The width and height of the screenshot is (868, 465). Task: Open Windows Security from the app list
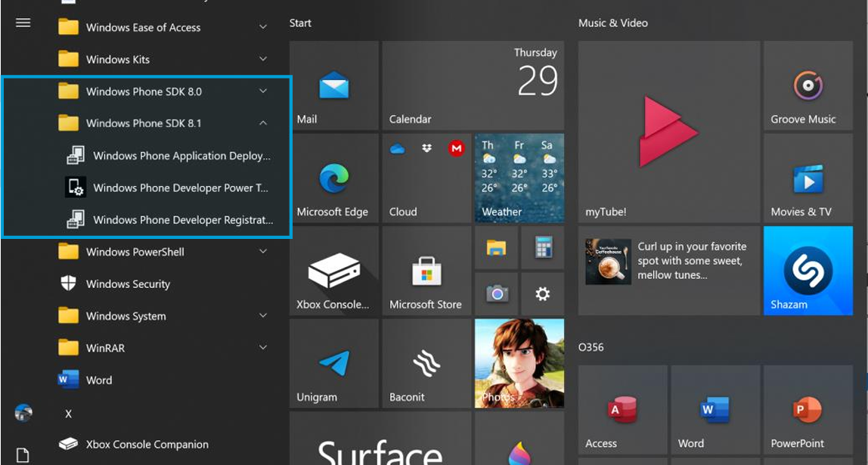coord(128,284)
